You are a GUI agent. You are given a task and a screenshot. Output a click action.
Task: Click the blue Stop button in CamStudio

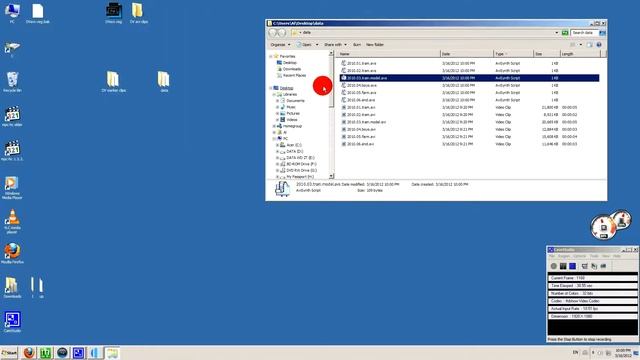[573, 266]
